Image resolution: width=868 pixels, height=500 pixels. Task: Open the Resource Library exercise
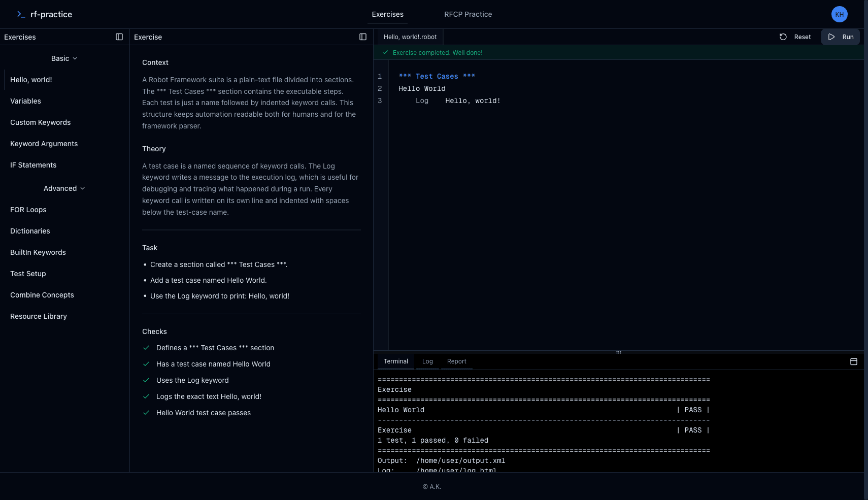[x=65, y=316]
